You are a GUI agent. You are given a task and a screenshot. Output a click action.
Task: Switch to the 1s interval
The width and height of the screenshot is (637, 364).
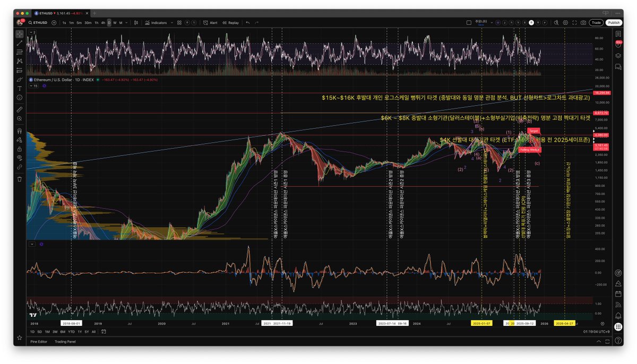(x=64, y=23)
